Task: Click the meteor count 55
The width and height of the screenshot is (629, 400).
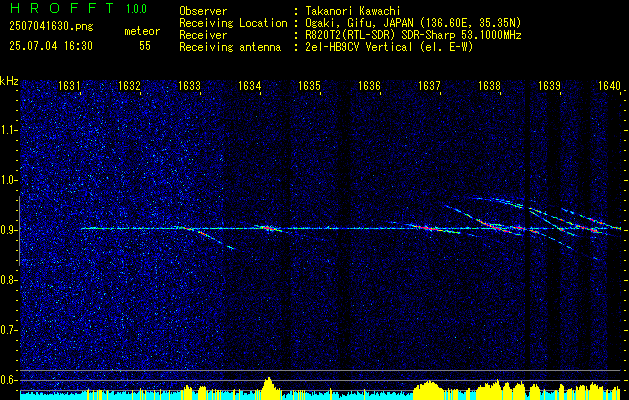Action: [x=145, y=46]
